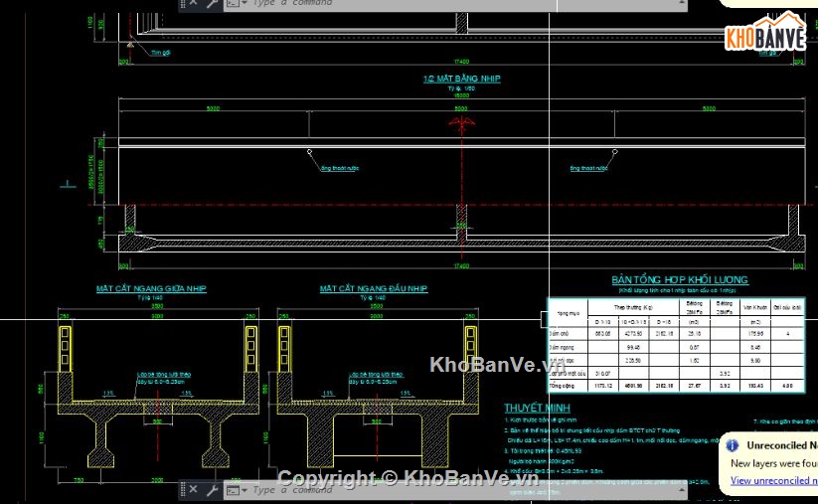Click the 'Ván khuôn' table header
Viewport: 818px width, 504px height.
[754, 307]
